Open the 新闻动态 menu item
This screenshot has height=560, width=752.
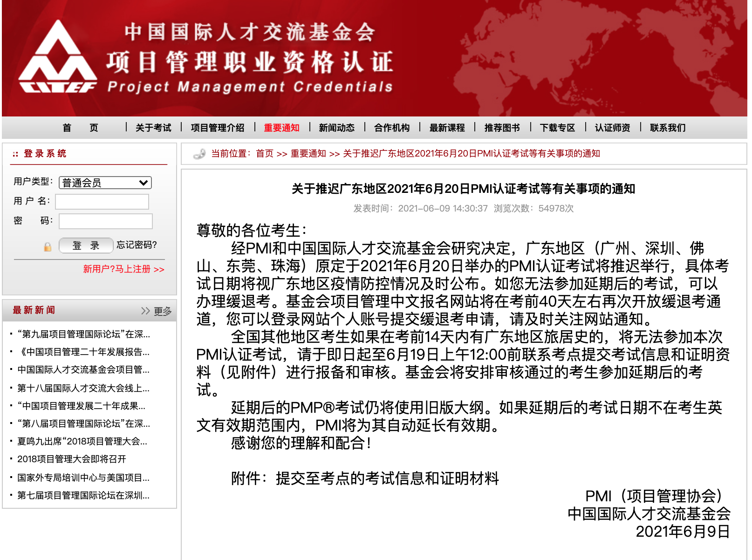[x=336, y=128]
